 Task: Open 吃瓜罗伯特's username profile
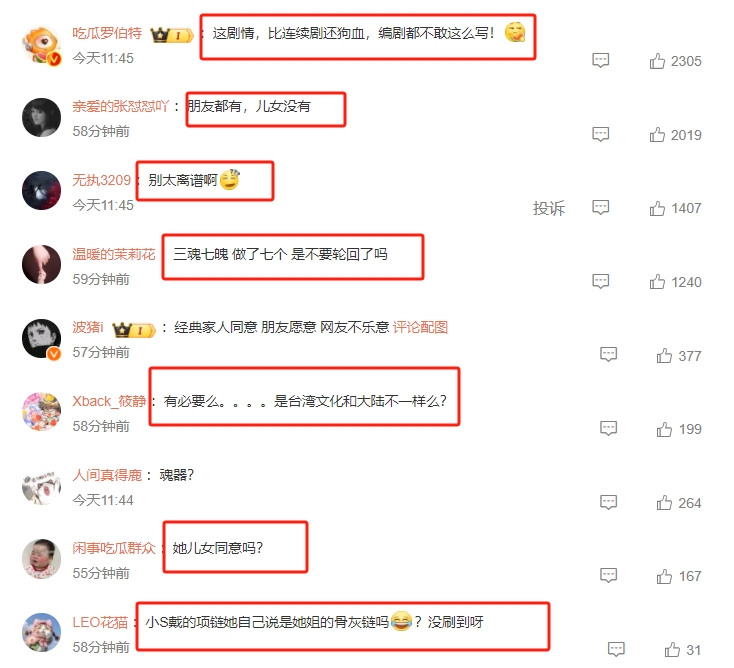[107, 33]
